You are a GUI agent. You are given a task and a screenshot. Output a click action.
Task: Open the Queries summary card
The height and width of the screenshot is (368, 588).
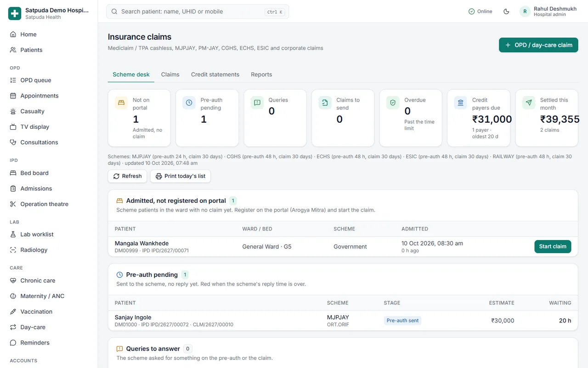[275, 118]
